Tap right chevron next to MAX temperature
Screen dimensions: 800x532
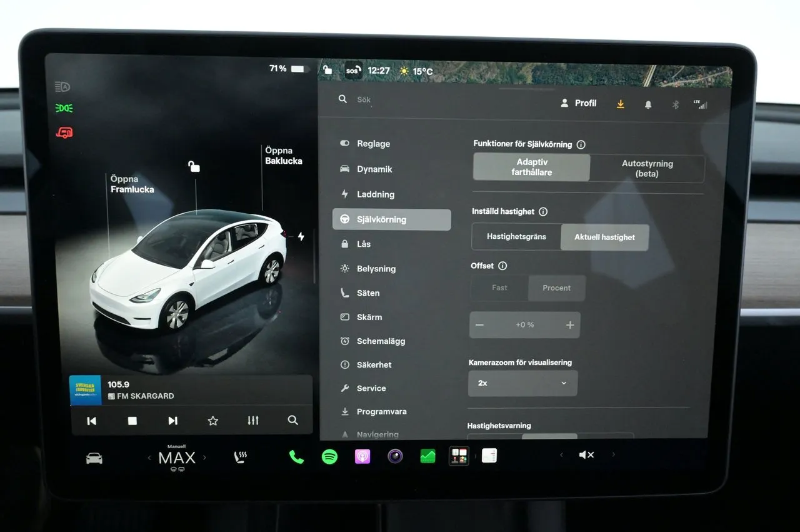[204, 458]
